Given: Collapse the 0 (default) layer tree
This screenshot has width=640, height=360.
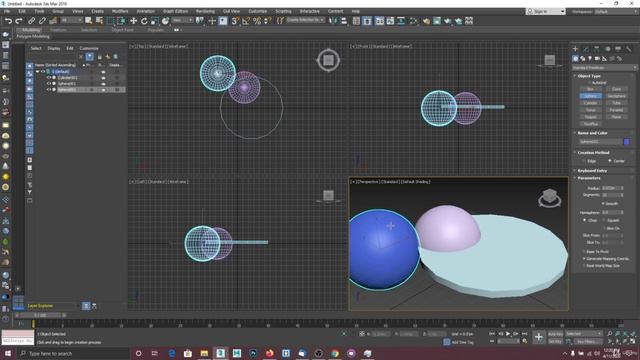Looking at the screenshot, I should click(38, 71).
